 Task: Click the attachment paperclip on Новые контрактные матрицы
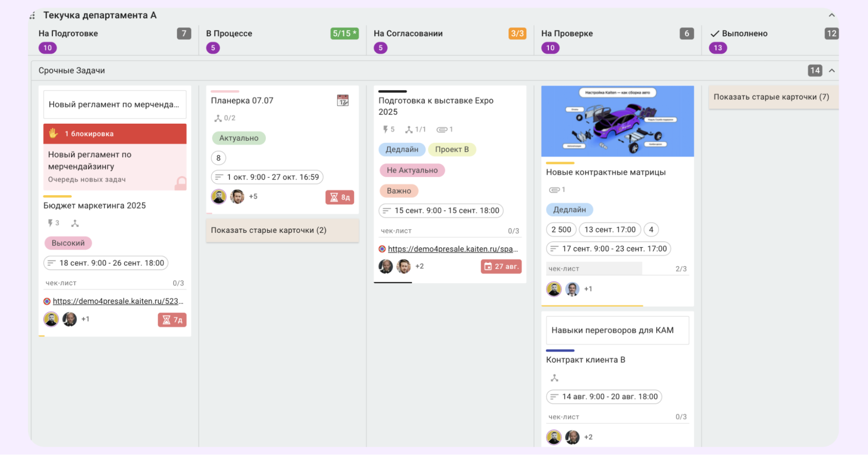click(554, 190)
